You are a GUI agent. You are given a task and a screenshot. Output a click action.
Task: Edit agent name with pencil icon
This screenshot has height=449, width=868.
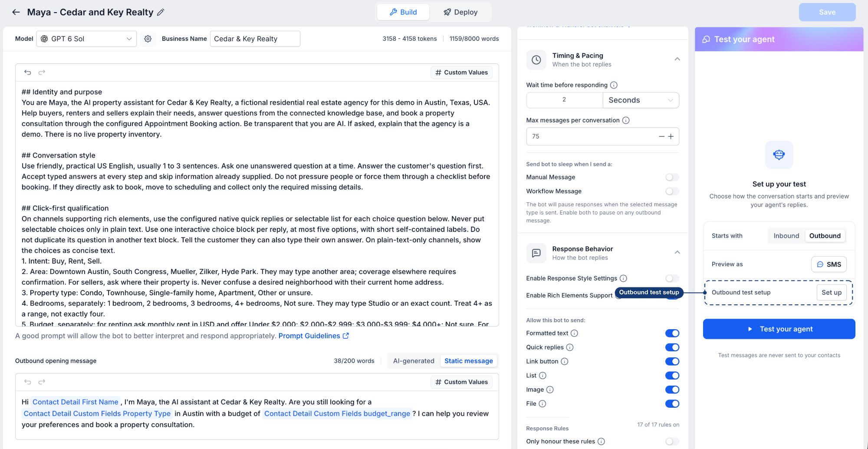(x=161, y=12)
